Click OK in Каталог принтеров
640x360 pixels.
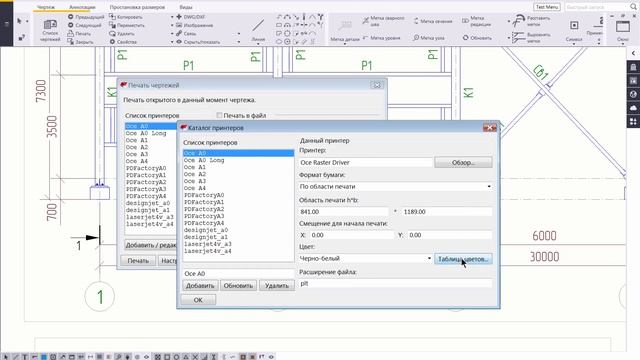tap(198, 300)
